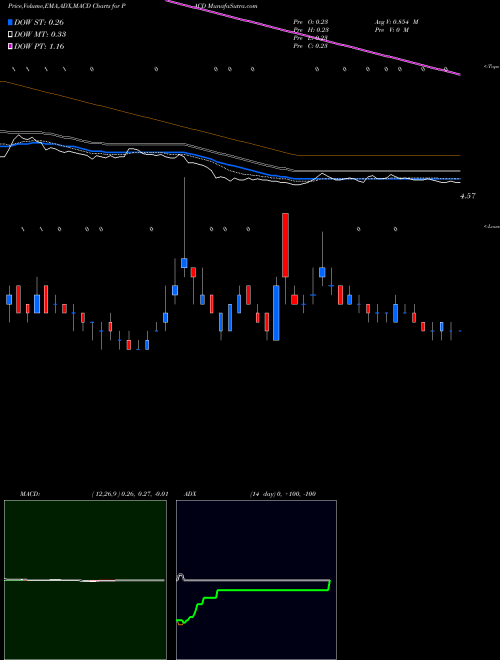Image resolution: width=500 pixels, height=660 pixels.
Task: Click the 'Pre O: 0.23' open value
Action: click(x=311, y=22)
